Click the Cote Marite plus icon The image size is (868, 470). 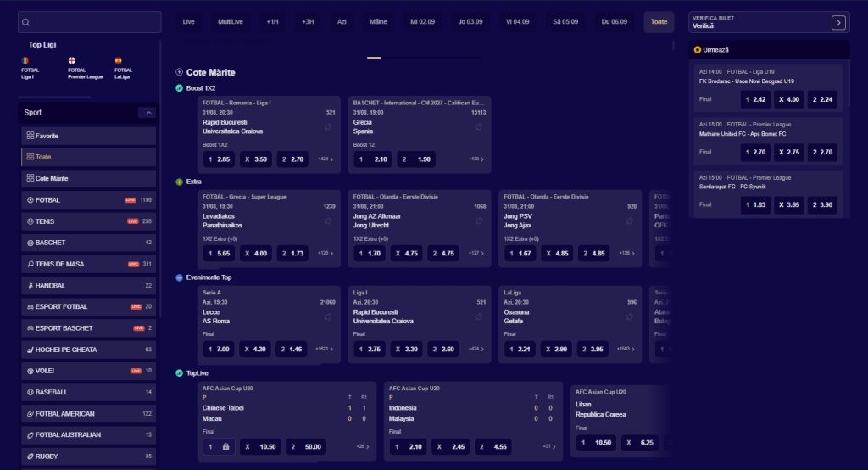coord(180,72)
